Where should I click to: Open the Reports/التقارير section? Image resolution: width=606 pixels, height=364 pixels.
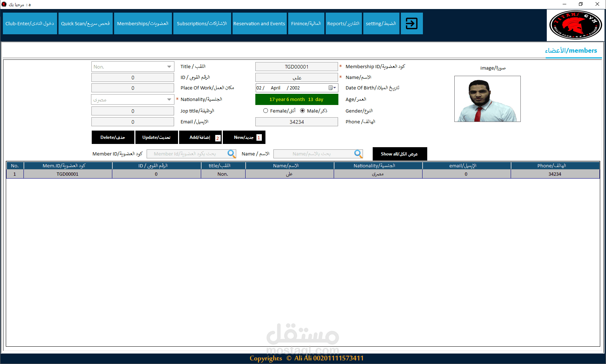tap(343, 23)
